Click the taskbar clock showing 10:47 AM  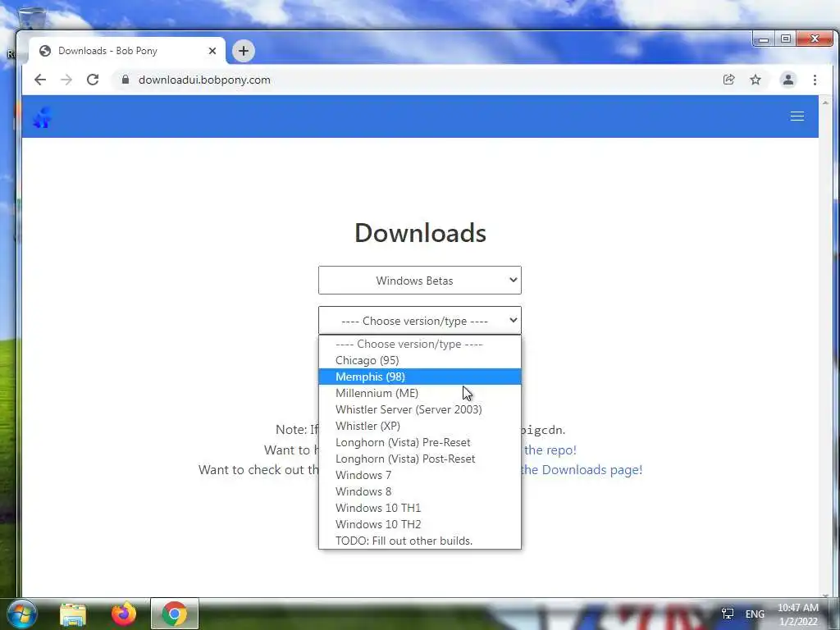tap(798, 614)
